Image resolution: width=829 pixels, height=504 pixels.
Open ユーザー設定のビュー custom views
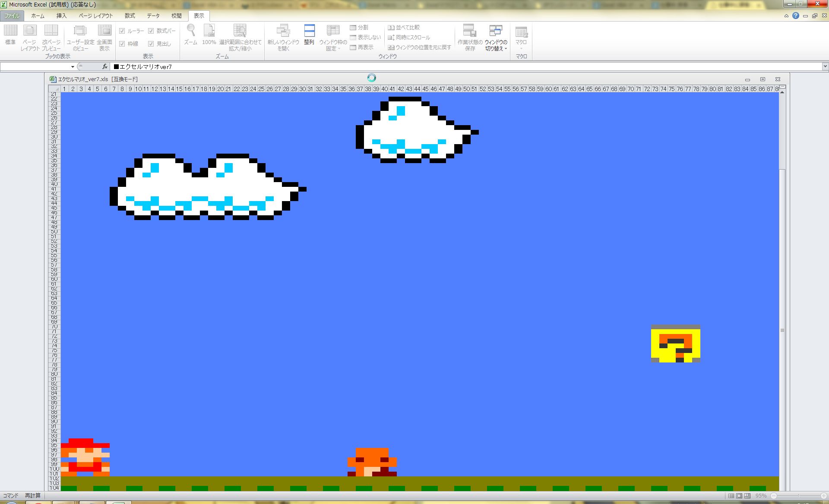click(80, 37)
